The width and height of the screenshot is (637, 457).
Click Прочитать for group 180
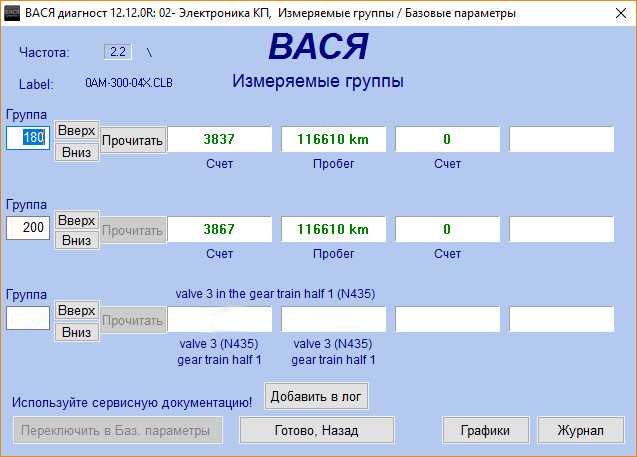point(132,140)
